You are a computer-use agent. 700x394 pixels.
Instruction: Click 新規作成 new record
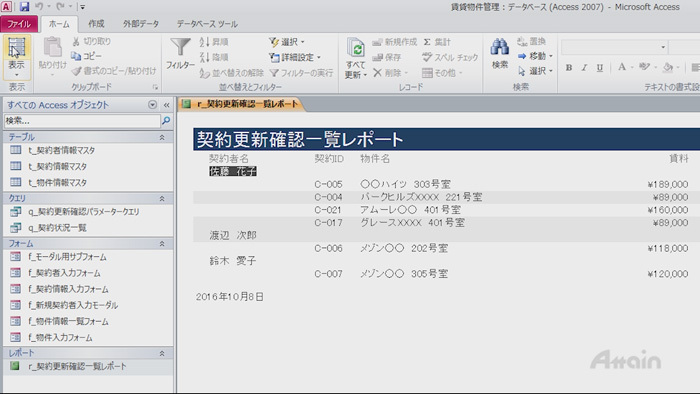tap(394, 42)
